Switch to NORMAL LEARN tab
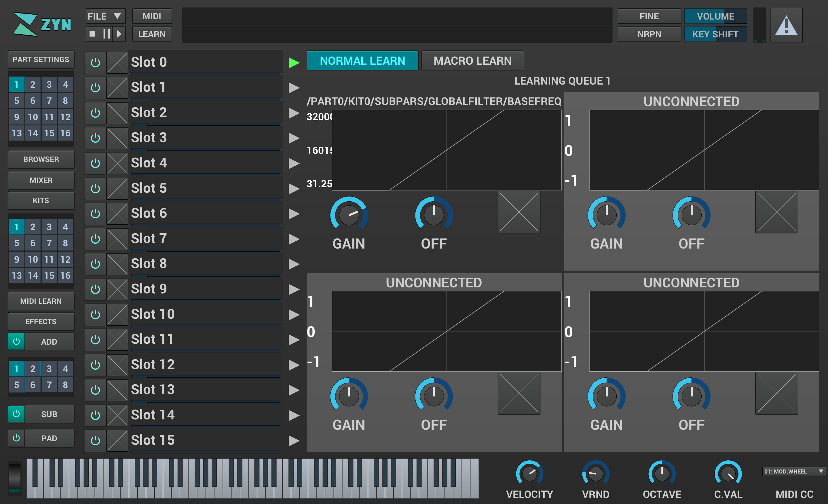The width and height of the screenshot is (828, 504). click(362, 61)
